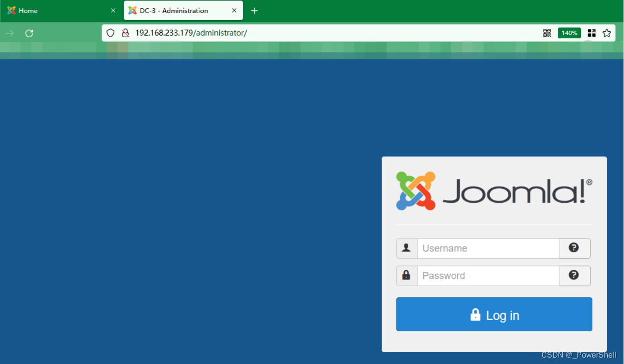Click the Joomla! logo
Image resolution: width=624 pixels, height=364 pixels.
point(494,191)
